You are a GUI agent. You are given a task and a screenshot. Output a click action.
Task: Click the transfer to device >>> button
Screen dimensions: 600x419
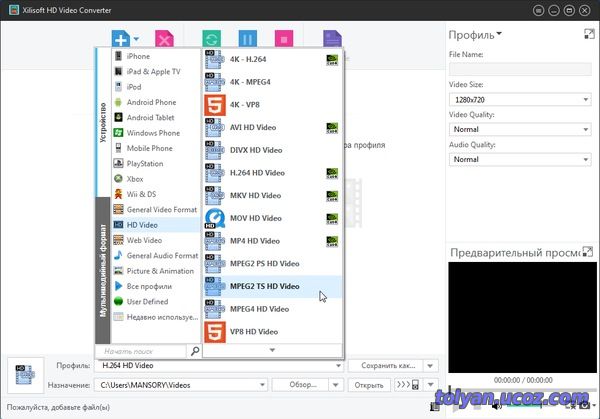point(408,385)
